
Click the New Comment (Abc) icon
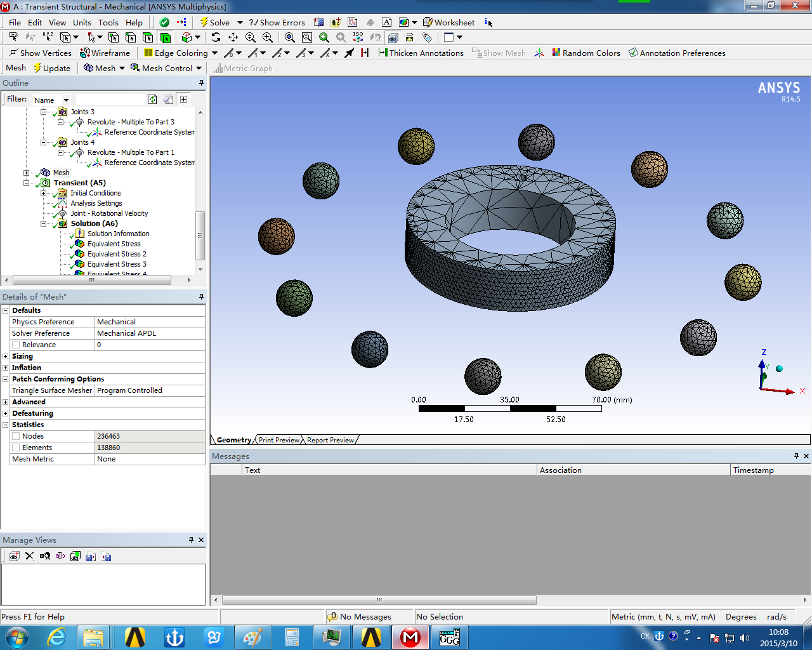tap(336, 22)
